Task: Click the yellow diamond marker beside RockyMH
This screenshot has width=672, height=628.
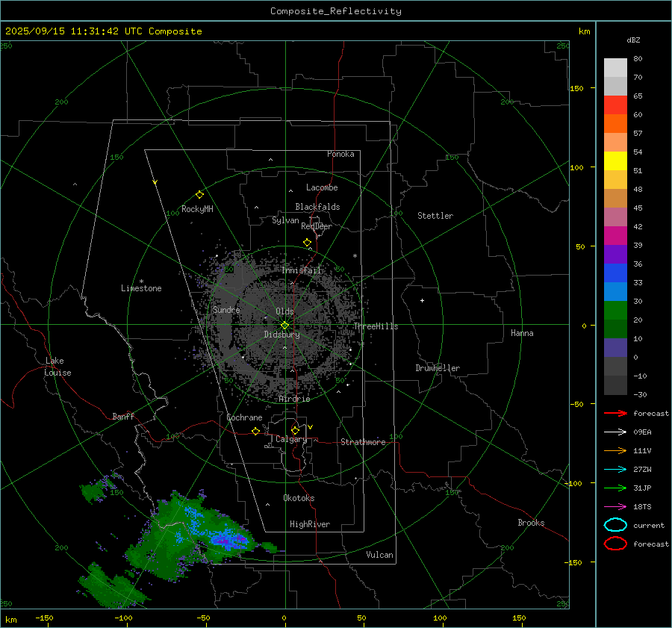Action: pos(199,195)
